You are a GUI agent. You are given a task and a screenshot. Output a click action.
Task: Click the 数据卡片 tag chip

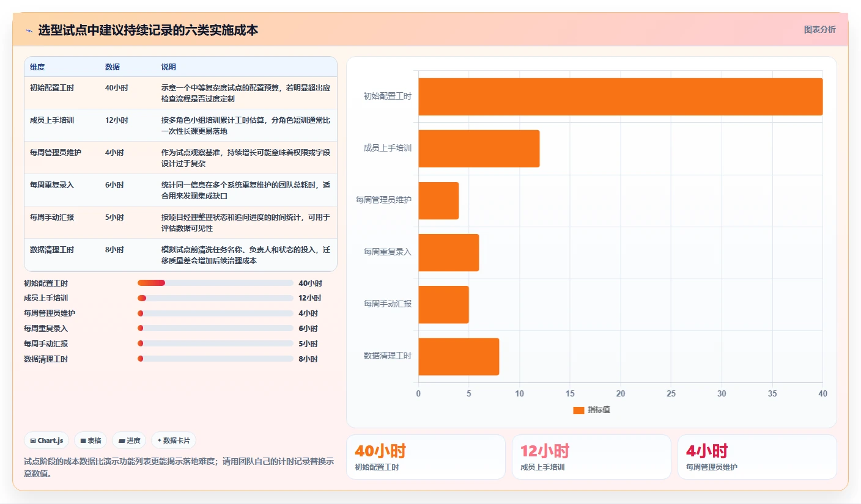pos(174,440)
